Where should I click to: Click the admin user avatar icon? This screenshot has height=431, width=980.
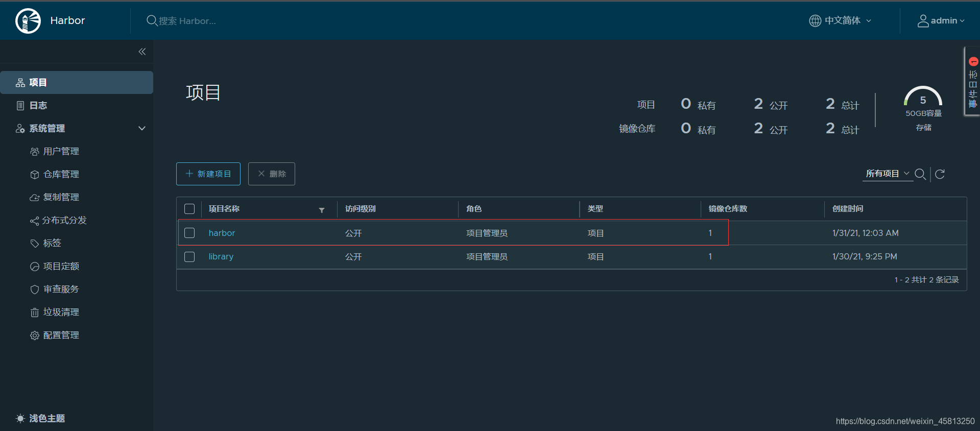coord(923,21)
